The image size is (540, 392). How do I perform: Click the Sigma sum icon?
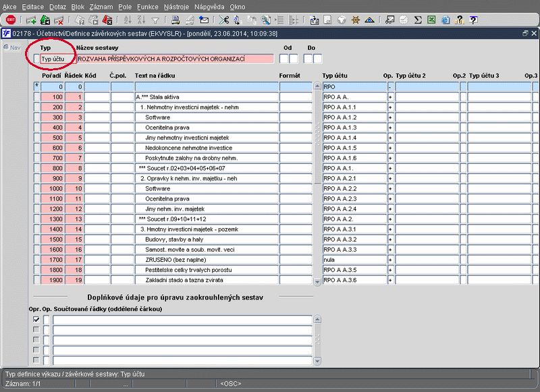point(418,20)
